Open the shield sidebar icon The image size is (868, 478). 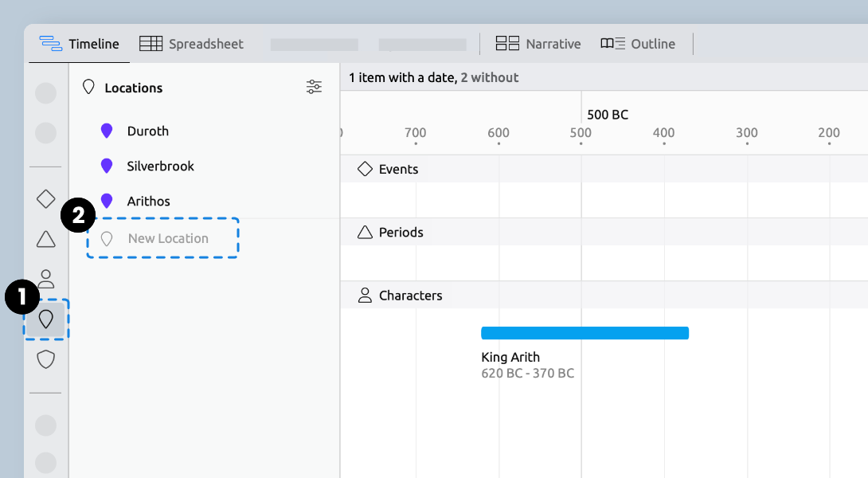click(45, 359)
